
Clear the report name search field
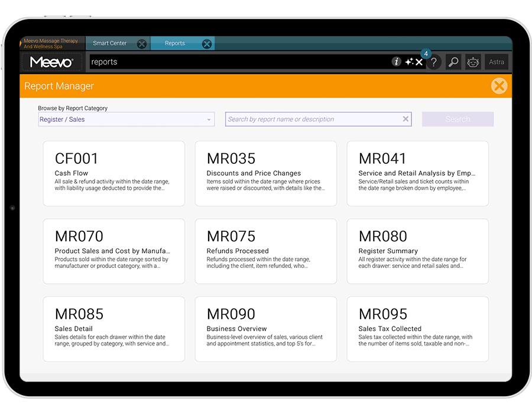point(406,119)
